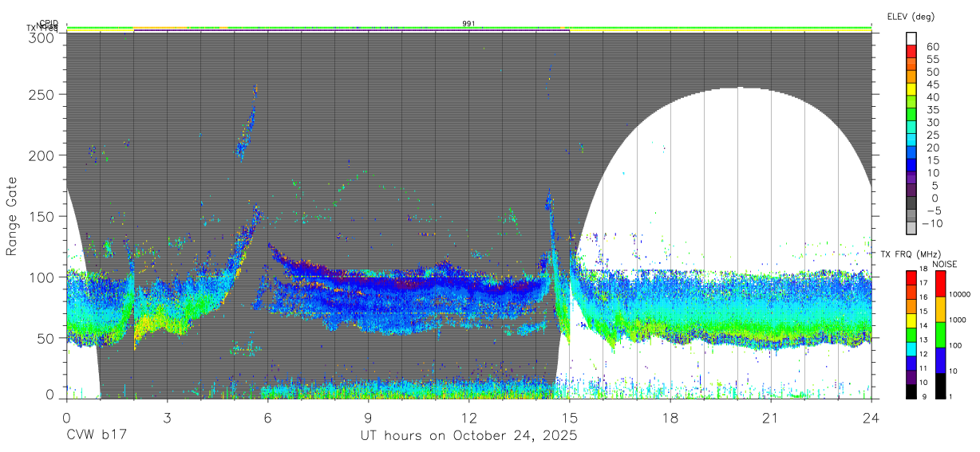980x452 pixels.
Task: Pick the yellow ELEV swatch below 45
Action: (911, 90)
